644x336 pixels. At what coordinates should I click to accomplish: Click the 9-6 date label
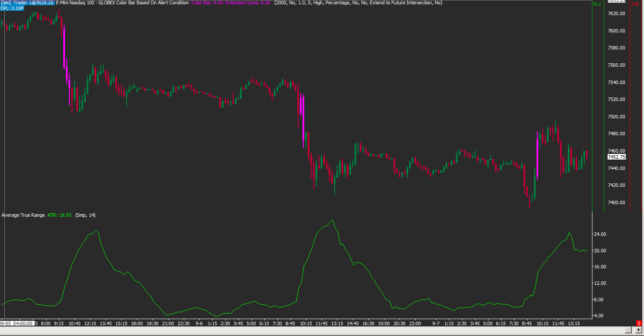click(x=199, y=323)
